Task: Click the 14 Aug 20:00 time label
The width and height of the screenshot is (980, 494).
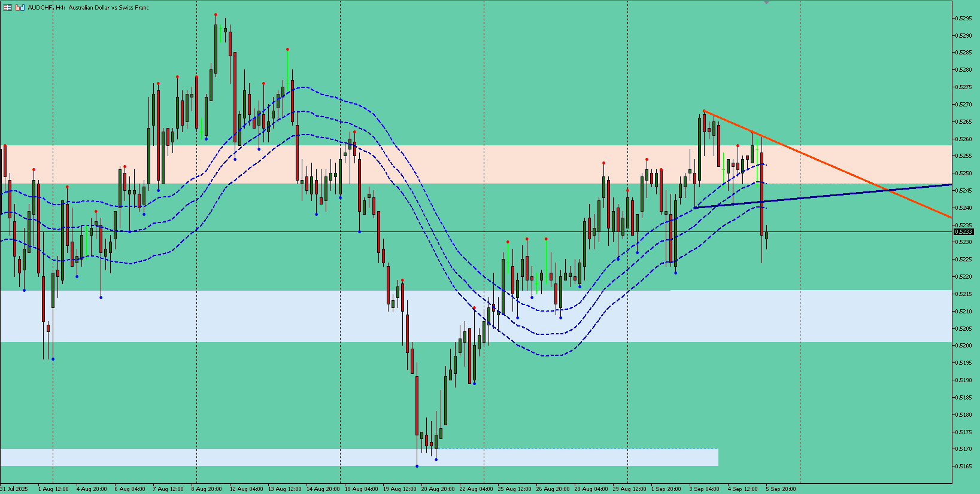Action: pos(323,489)
